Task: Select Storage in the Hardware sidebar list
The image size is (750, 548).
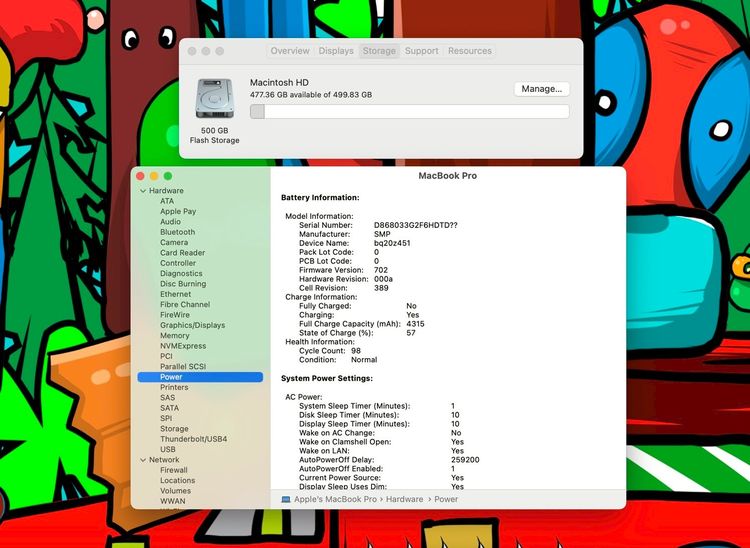Action: tap(174, 429)
